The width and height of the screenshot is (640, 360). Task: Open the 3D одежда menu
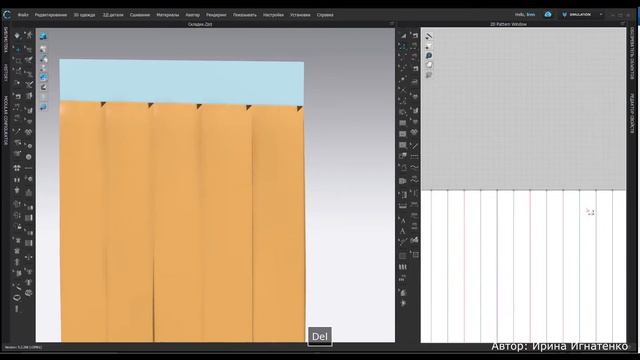[x=84, y=15]
